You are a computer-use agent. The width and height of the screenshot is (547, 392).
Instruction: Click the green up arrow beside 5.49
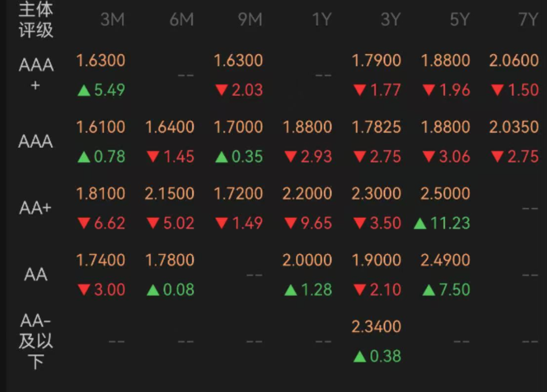point(84,90)
